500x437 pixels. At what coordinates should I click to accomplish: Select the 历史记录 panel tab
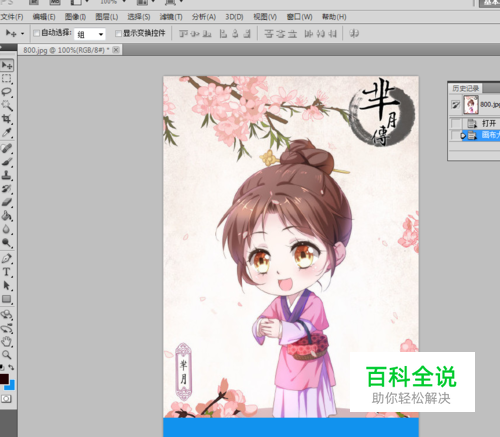click(x=466, y=88)
